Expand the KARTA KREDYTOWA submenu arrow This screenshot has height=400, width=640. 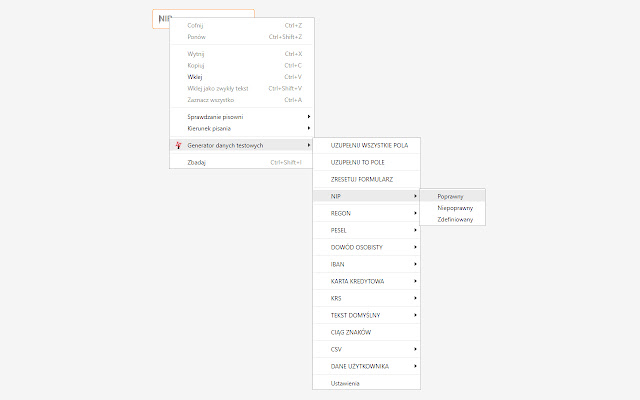pos(415,281)
